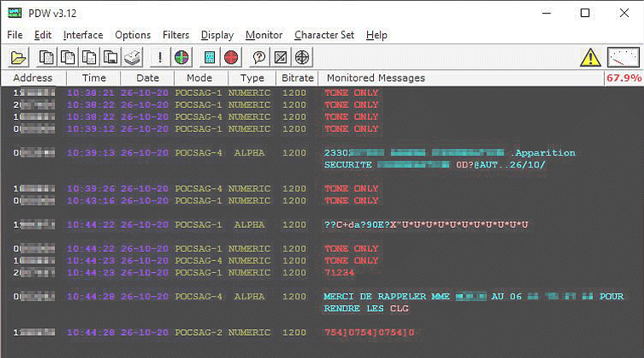Click the numeric message 754]0754]0754]0
The image size is (644, 358).
click(x=370, y=332)
